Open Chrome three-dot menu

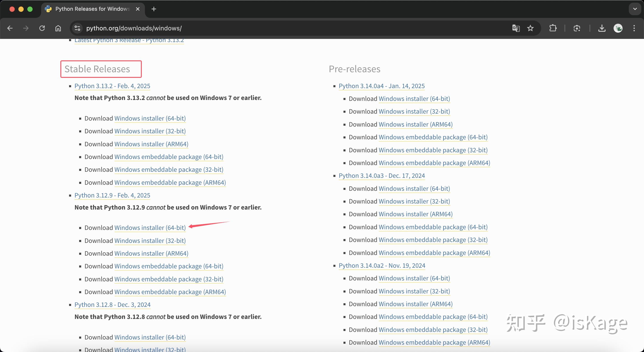tap(634, 28)
